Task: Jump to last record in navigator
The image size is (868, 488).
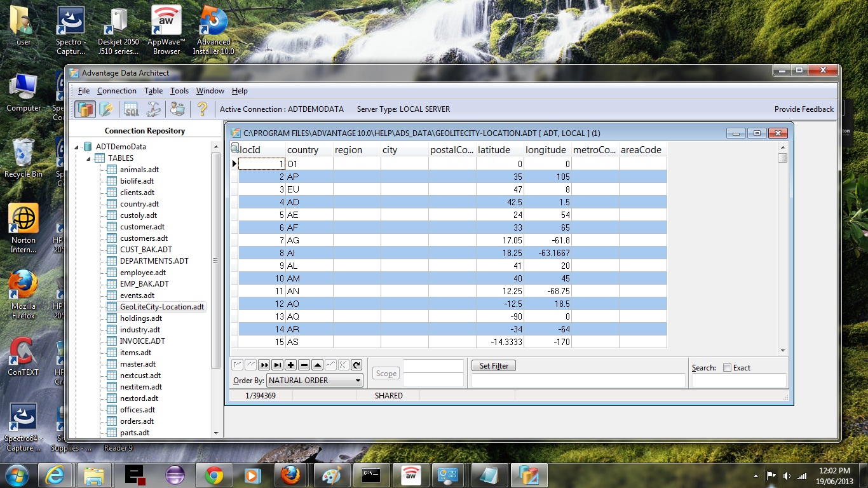Action: click(x=277, y=365)
